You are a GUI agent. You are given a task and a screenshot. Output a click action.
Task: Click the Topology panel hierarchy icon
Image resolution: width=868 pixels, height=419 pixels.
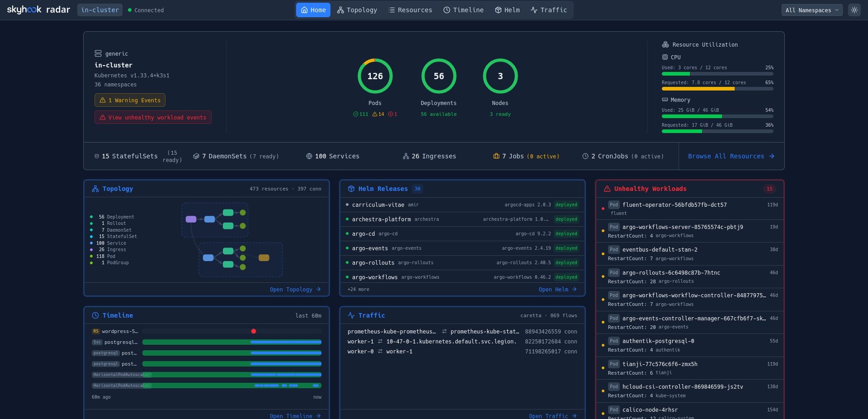[x=95, y=189]
